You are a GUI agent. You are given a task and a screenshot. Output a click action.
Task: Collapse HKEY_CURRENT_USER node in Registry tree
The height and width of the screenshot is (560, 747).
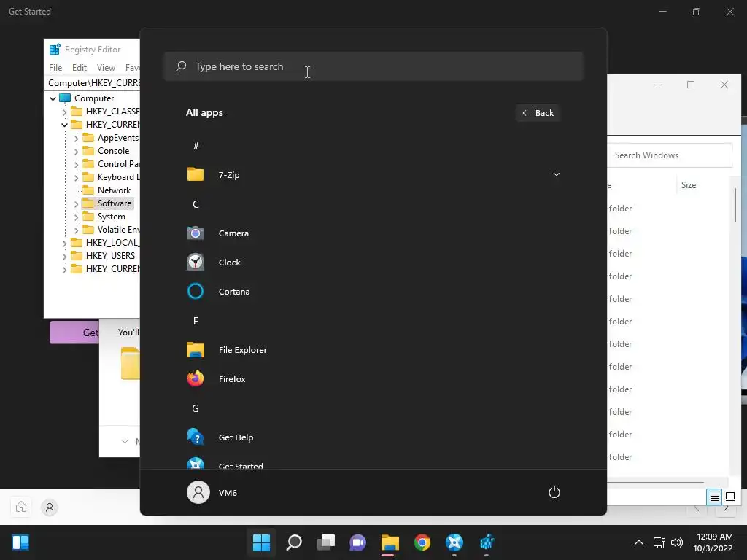[64, 125]
